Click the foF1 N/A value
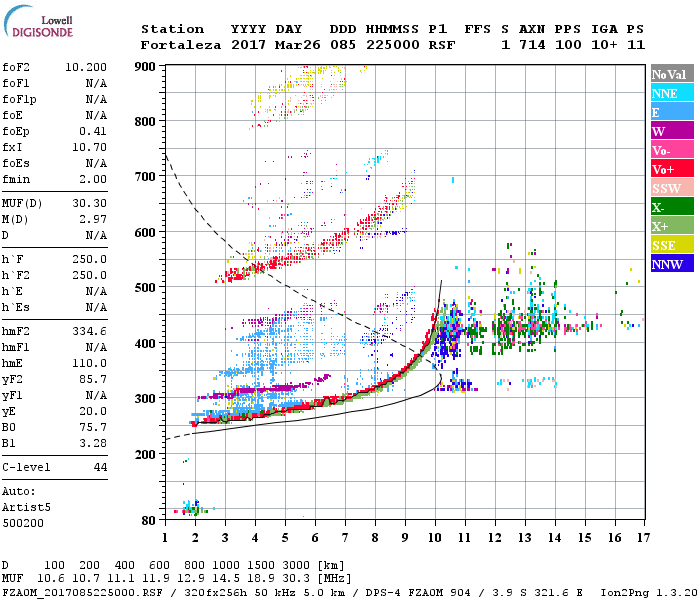 coord(96,83)
